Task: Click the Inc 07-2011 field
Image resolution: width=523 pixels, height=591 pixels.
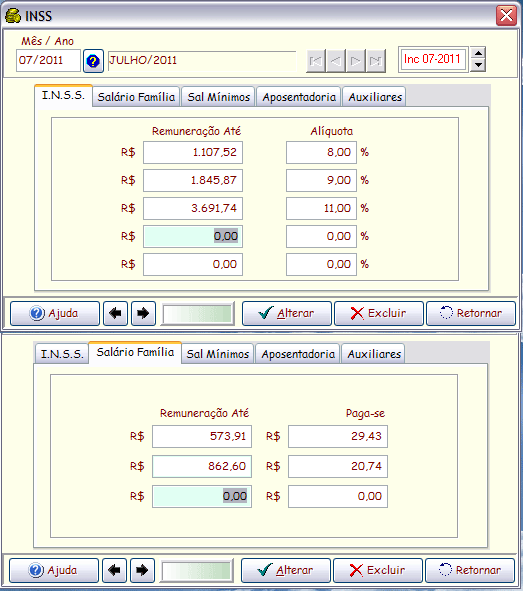Action: tap(433, 59)
